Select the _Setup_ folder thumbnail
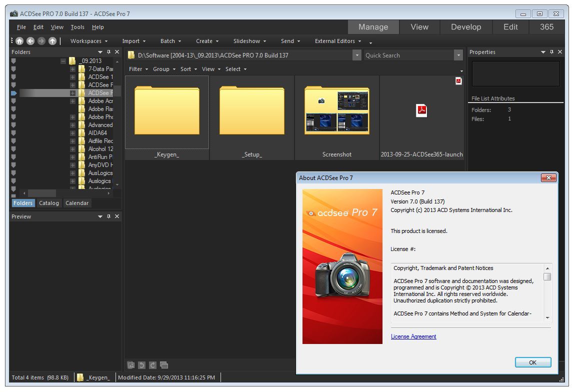 252,118
